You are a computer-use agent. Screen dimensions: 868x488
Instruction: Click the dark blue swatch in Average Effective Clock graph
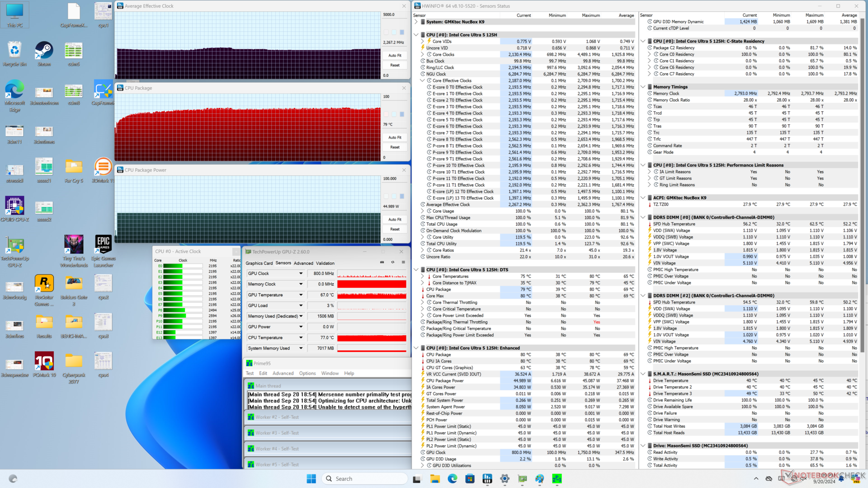(x=401, y=32)
